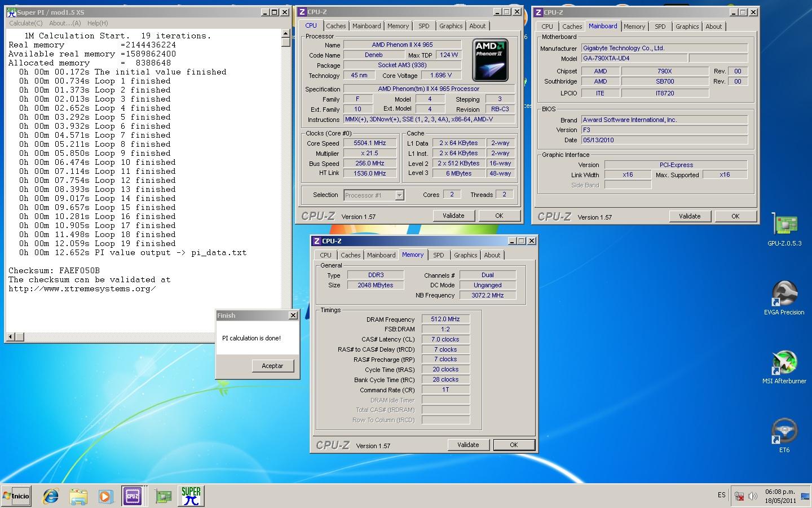812x508 pixels.
Task: Click OK in the Memory window
Action: [514, 445]
